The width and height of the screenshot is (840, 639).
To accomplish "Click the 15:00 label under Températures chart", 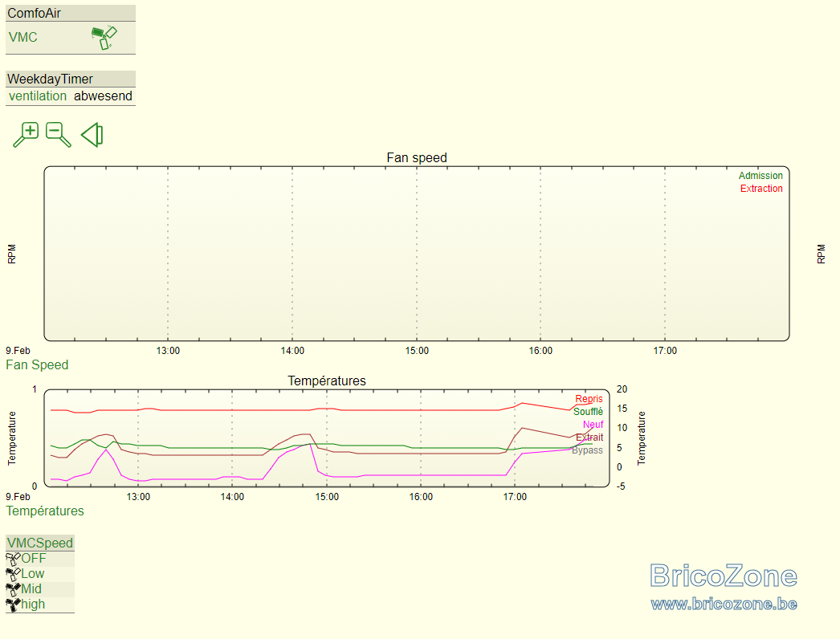I will click(x=327, y=497).
